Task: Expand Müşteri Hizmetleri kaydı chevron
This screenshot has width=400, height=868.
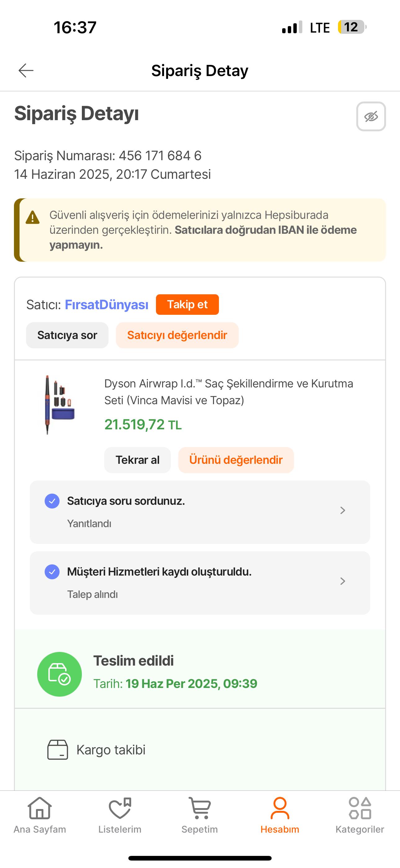Action: click(x=342, y=581)
